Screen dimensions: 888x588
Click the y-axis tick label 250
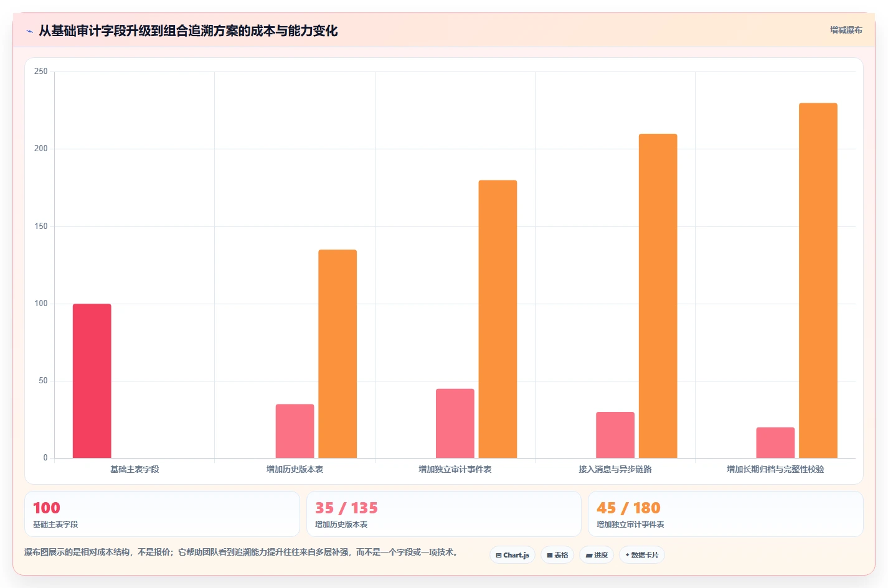click(x=41, y=72)
